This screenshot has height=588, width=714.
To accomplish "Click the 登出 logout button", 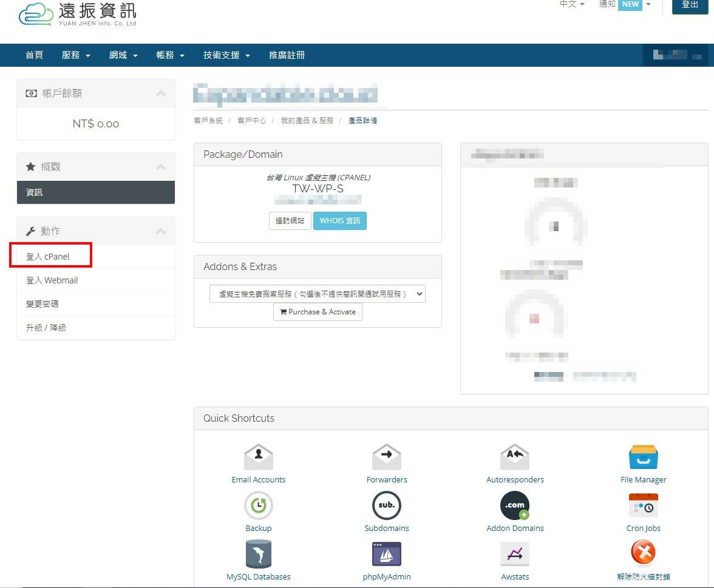I will tap(690, 5).
